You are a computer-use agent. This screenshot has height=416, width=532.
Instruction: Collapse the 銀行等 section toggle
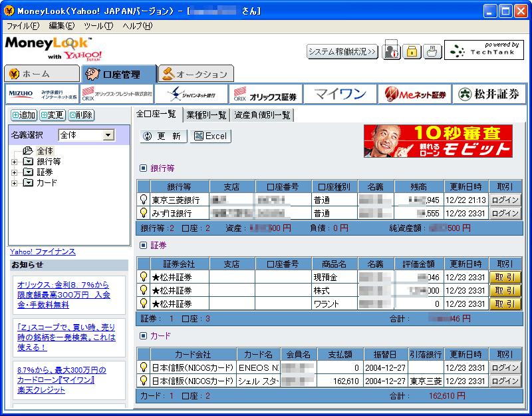point(143,168)
